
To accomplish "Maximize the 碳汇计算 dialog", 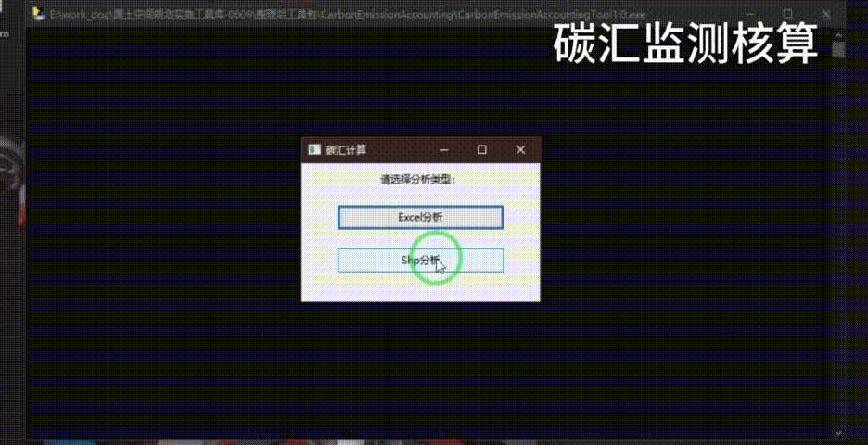I will pos(481,149).
